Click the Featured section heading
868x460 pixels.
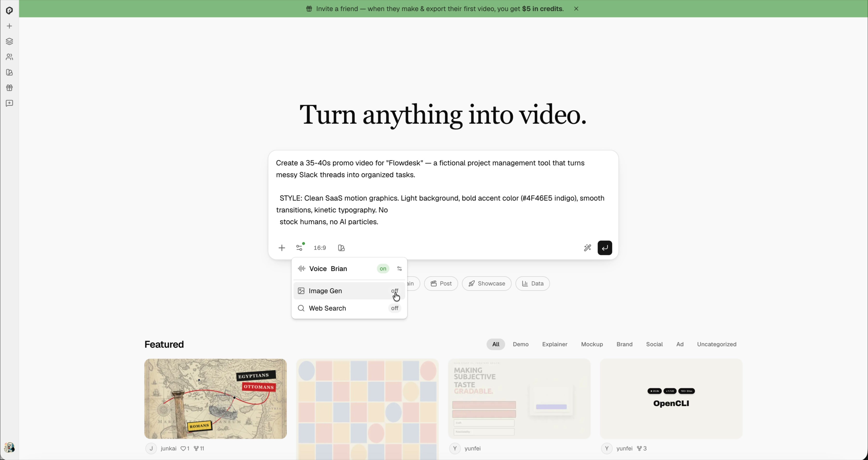click(x=164, y=345)
